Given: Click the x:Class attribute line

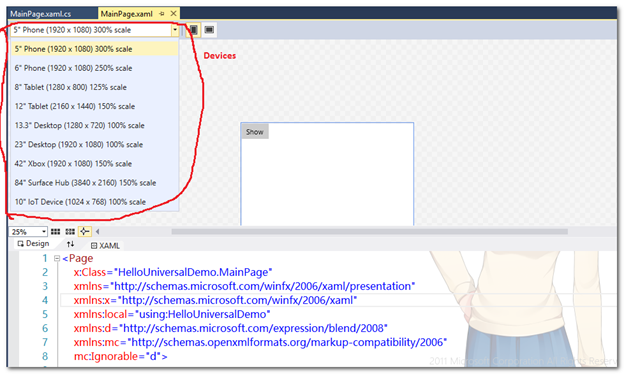Looking at the screenshot, I should pyautogui.click(x=173, y=272).
